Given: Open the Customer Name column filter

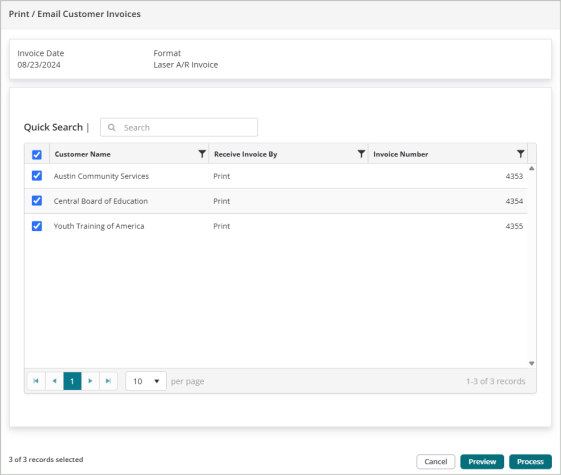Looking at the screenshot, I should [202, 154].
